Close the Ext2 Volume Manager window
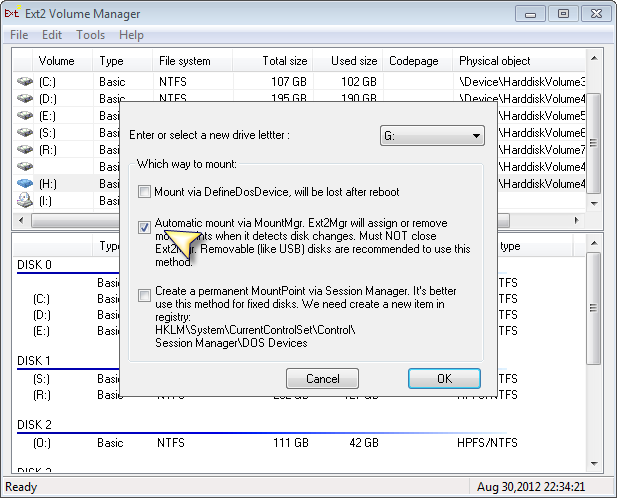 point(596,14)
